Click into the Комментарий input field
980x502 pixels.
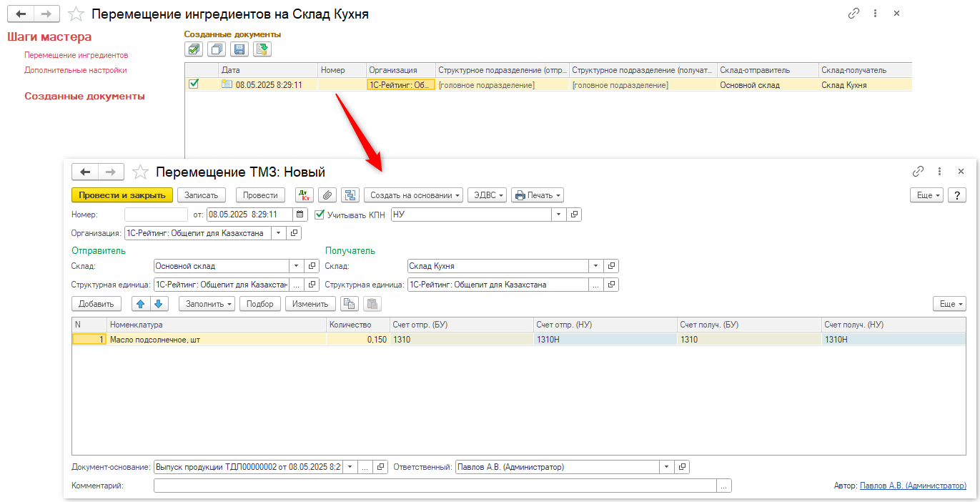click(435, 486)
